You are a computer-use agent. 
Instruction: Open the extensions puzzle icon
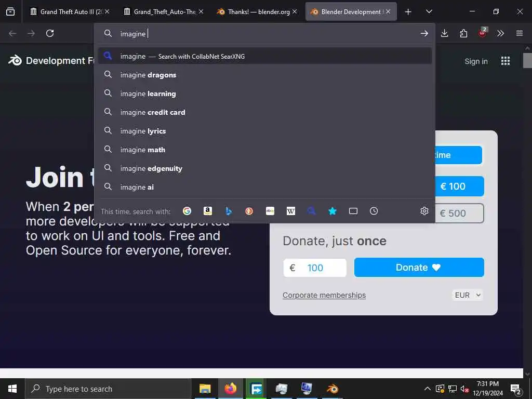click(x=463, y=33)
